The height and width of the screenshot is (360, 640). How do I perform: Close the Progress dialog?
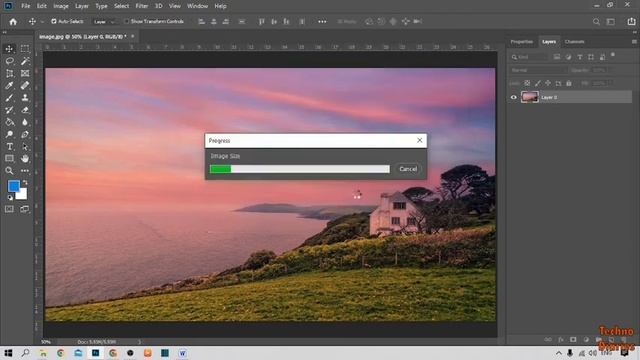point(420,140)
